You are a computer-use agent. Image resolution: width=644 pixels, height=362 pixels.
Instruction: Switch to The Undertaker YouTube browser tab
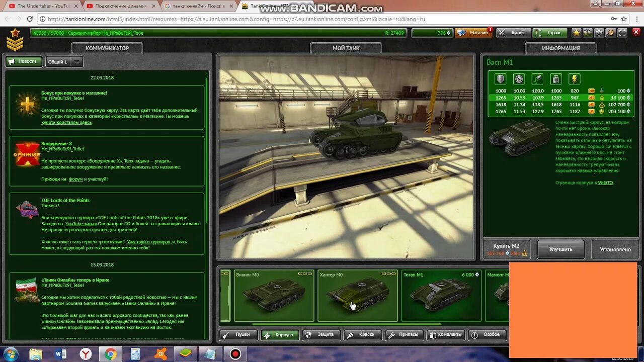(44, 6)
